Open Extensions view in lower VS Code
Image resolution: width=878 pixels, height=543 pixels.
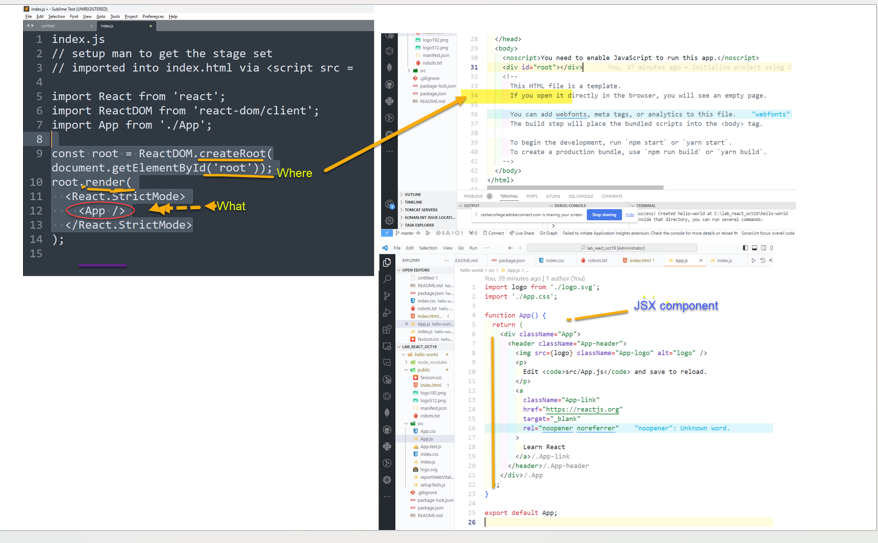pos(387,329)
